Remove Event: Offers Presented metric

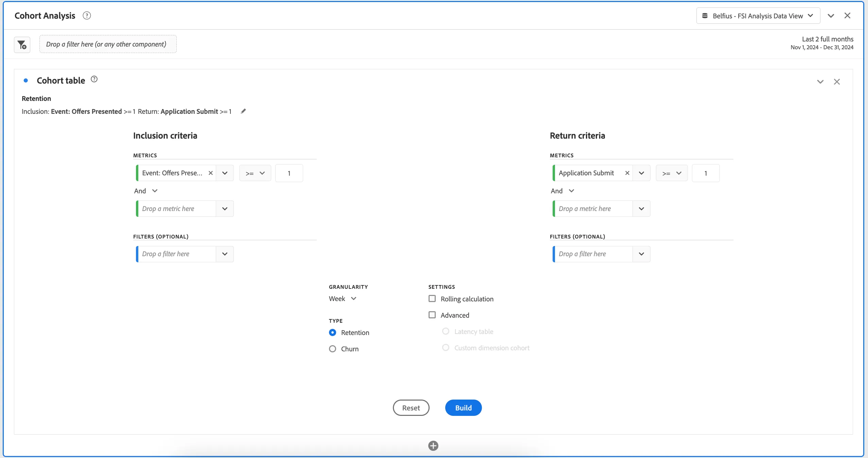point(211,173)
